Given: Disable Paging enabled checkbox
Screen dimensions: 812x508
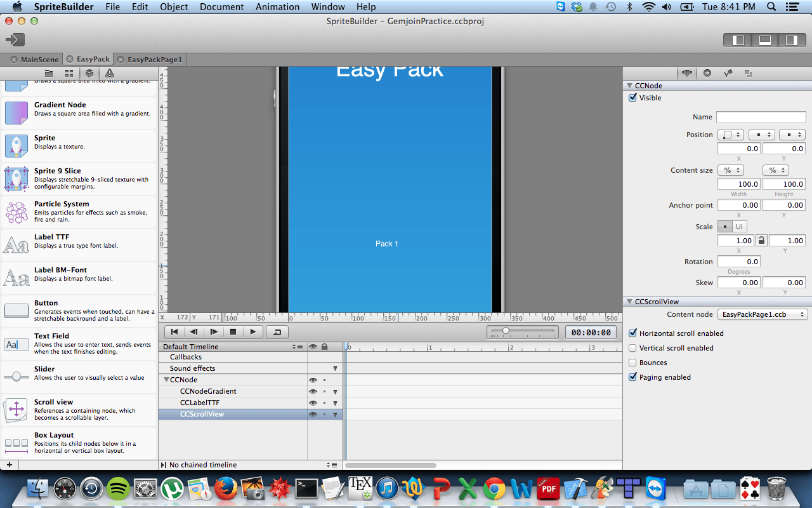Looking at the screenshot, I should click(x=632, y=377).
